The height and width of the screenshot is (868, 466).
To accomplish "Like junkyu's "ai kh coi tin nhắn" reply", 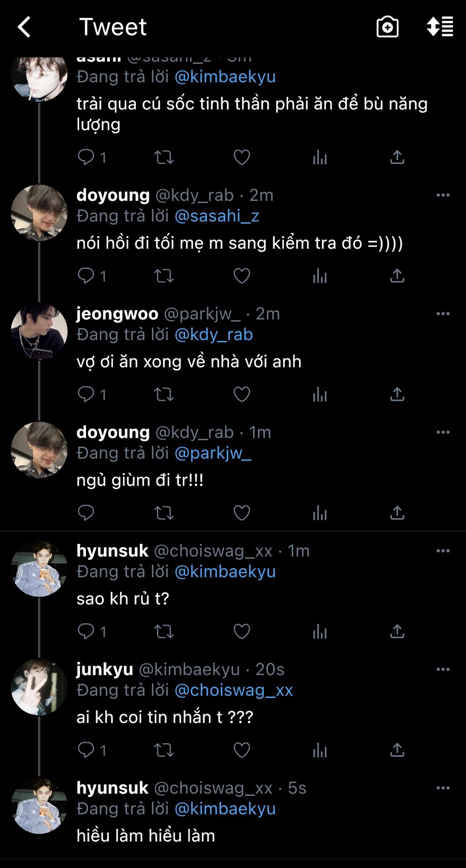I will (x=242, y=750).
